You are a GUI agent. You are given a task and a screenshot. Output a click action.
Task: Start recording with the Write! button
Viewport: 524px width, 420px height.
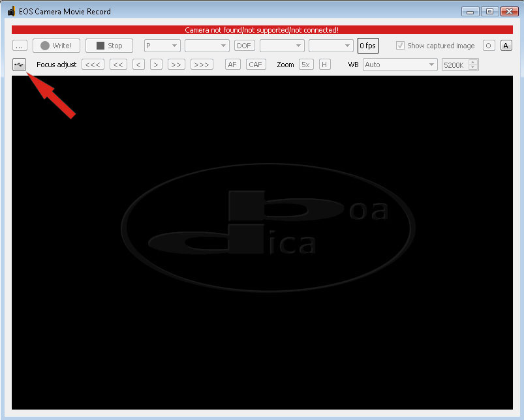[x=56, y=46]
